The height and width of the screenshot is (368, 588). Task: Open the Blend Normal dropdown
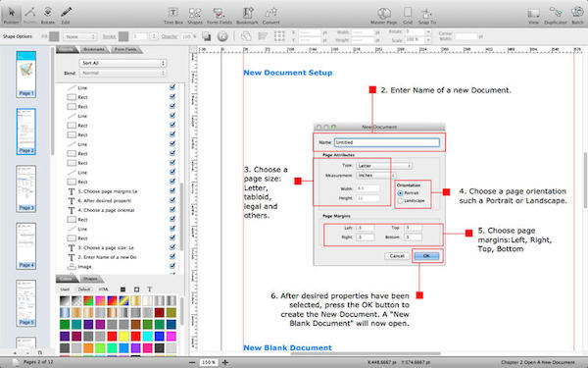click(x=122, y=73)
